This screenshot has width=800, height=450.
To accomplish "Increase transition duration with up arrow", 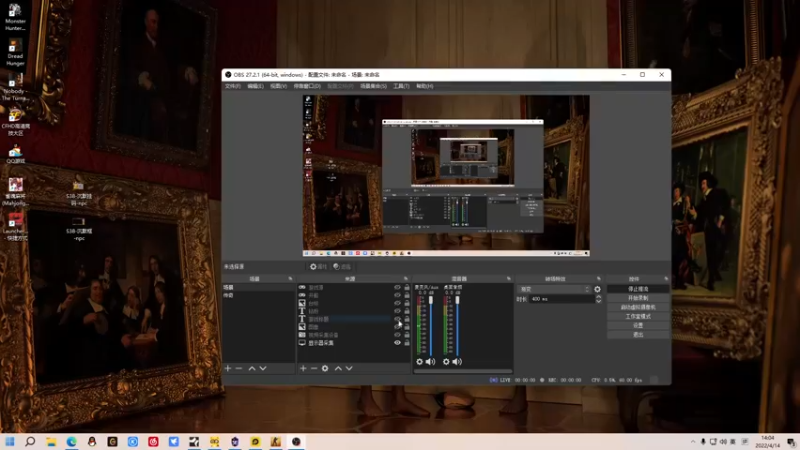I will [x=598, y=297].
